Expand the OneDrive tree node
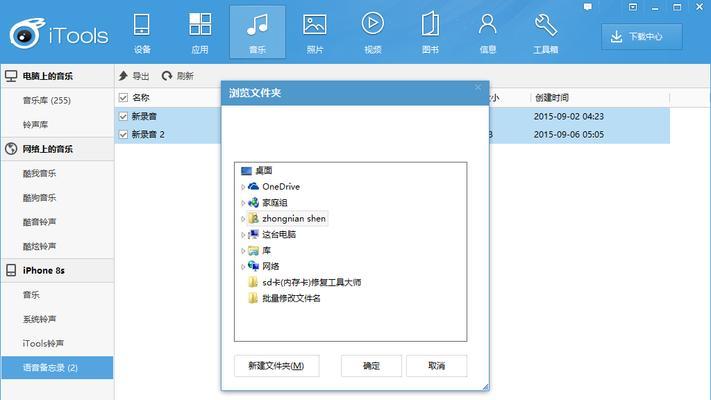 (243, 187)
